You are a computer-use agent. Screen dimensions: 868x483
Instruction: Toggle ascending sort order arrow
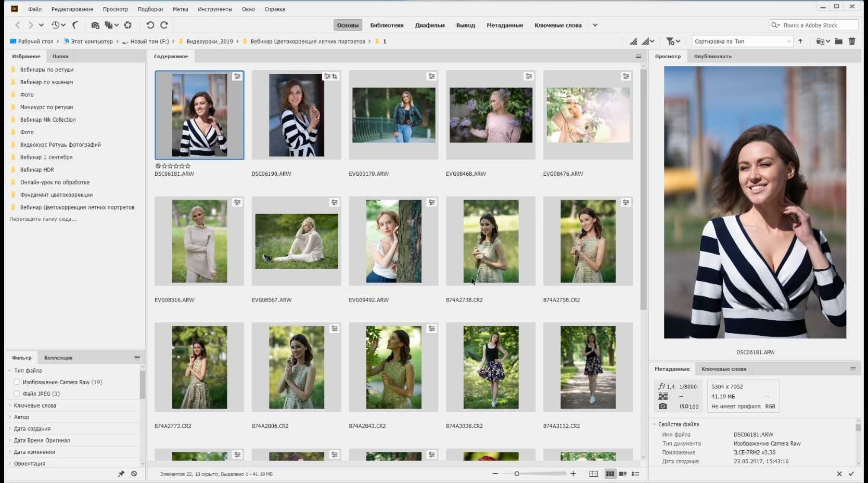tap(800, 41)
